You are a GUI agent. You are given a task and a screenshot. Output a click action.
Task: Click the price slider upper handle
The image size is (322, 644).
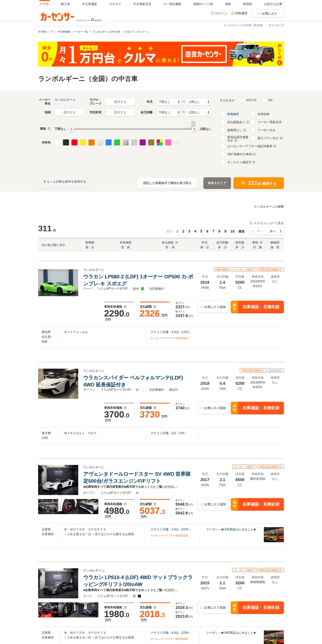194,129
